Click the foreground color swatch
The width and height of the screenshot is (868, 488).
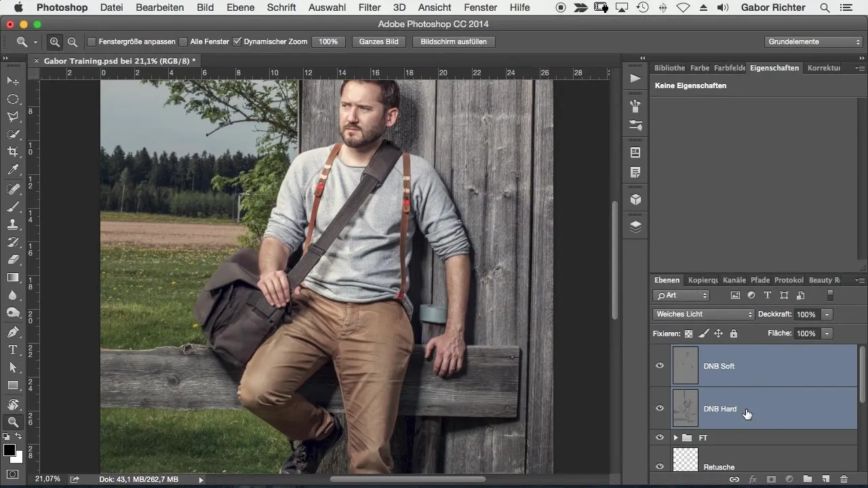[9, 451]
